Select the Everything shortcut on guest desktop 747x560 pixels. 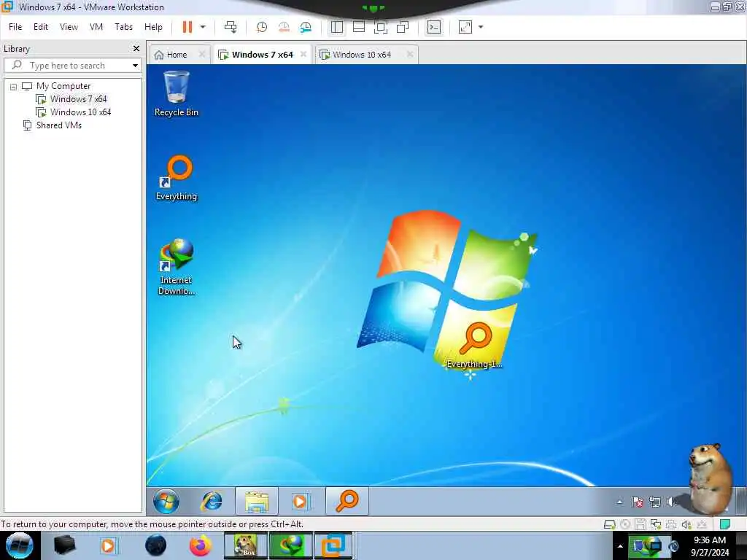[177, 177]
